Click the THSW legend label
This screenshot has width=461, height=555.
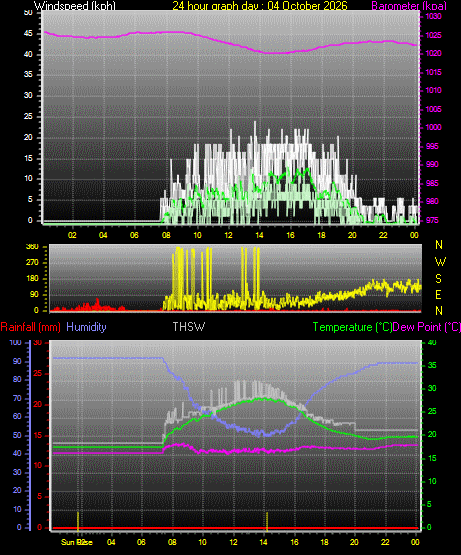coord(189,327)
